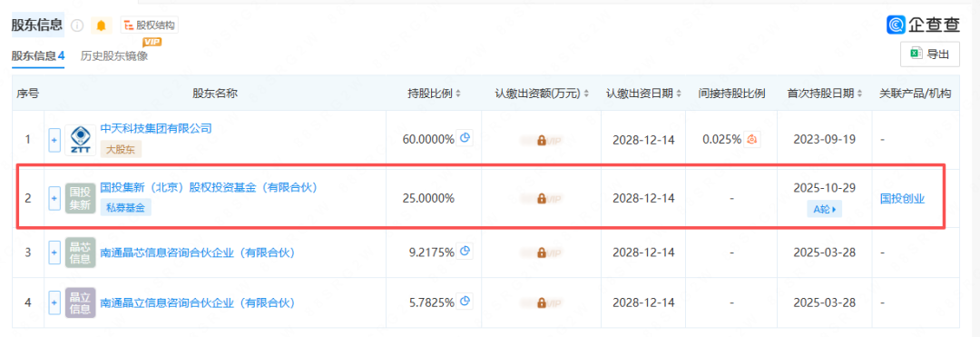
Task: Expand the 中天科技集团有限公司 row
Action: point(54,139)
